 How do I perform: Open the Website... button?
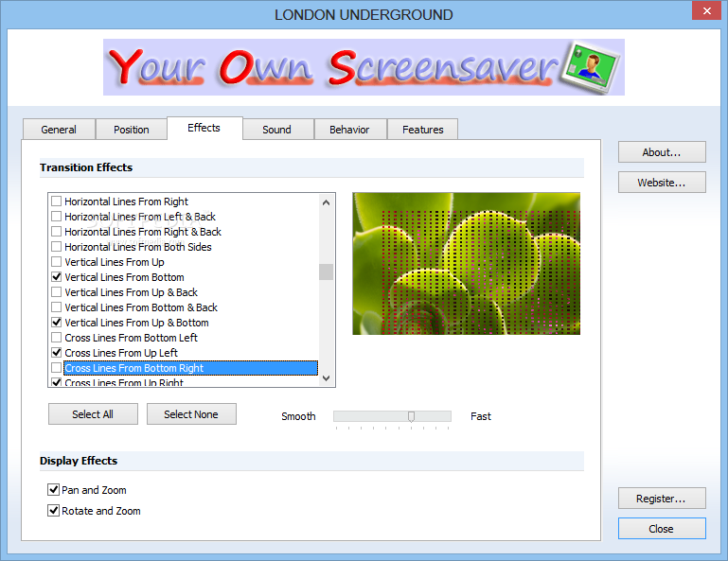[x=662, y=183]
